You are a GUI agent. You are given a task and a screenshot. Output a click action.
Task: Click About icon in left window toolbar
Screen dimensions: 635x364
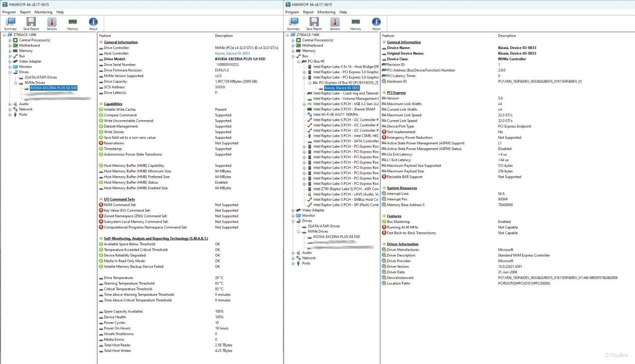point(93,24)
